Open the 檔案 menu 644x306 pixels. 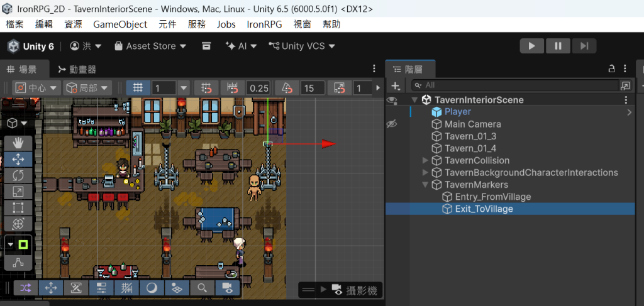pyautogui.click(x=15, y=25)
